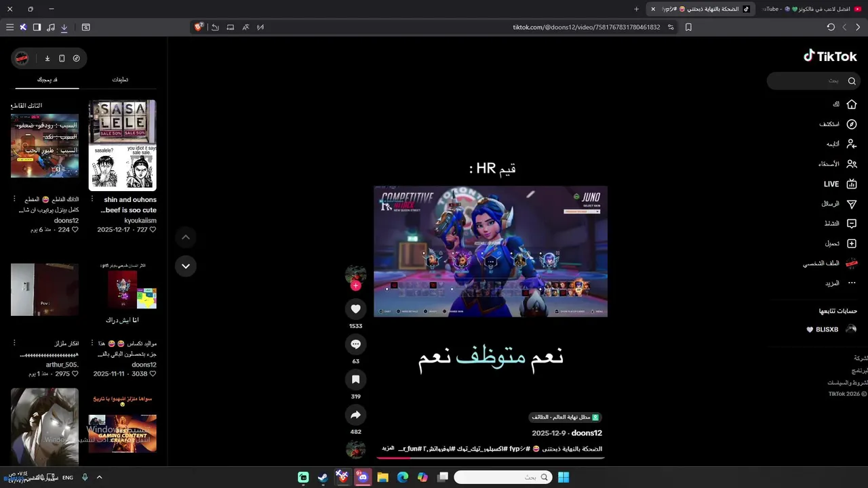This screenshot has height=488, width=868.
Task: Open doons12 creator profile link
Action: [587, 433]
